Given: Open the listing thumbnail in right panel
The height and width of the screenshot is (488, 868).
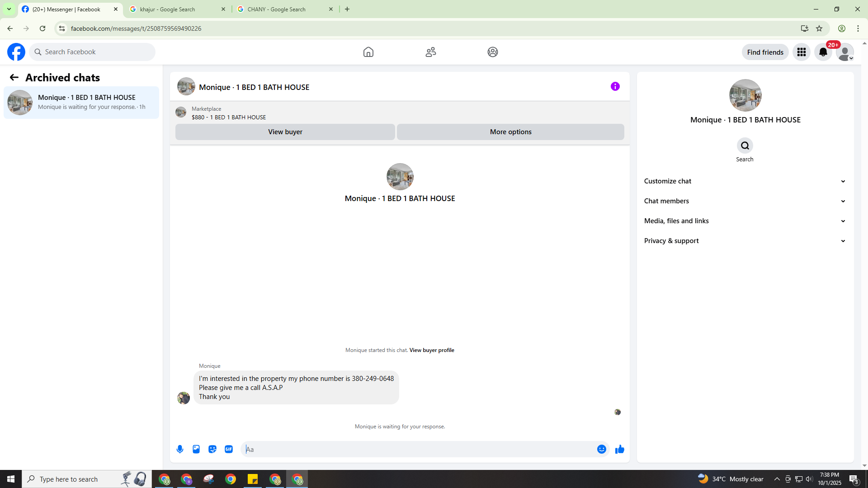Looking at the screenshot, I should (745, 95).
